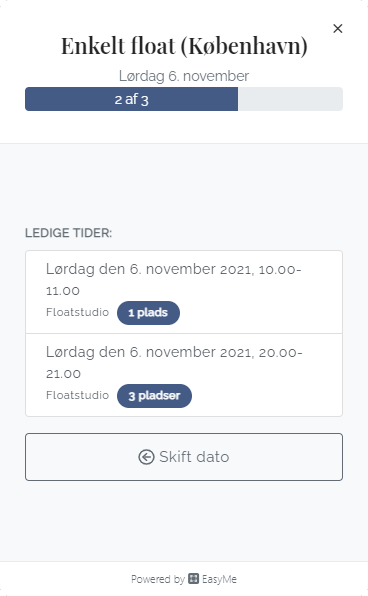Click the empty grey portion of progress bar
This screenshot has height=596, width=368.
pos(290,99)
